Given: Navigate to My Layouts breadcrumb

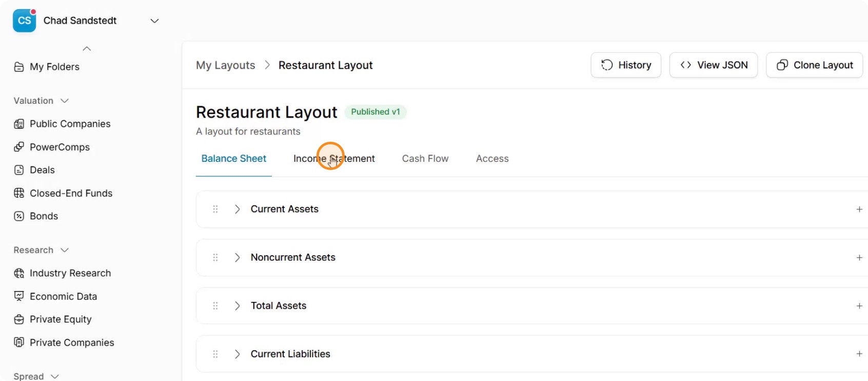Looking at the screenshot, I should click(x=225, y=65).
